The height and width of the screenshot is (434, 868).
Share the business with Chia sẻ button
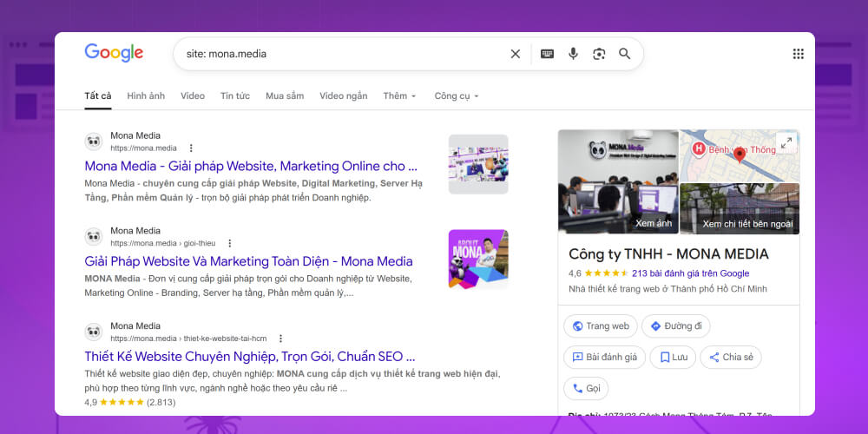pos(731,357)
